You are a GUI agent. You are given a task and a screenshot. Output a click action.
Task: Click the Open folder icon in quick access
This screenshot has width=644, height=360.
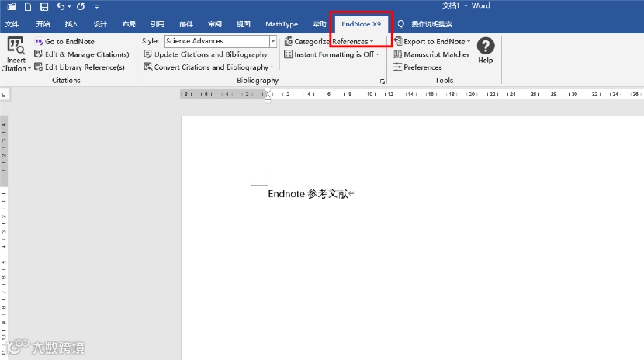click(x=12, y=6)
